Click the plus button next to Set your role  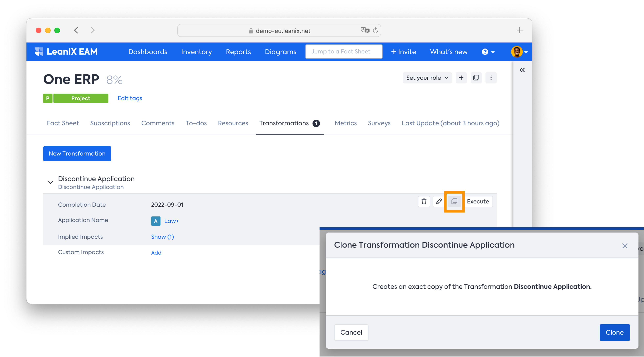pos(461,78)
